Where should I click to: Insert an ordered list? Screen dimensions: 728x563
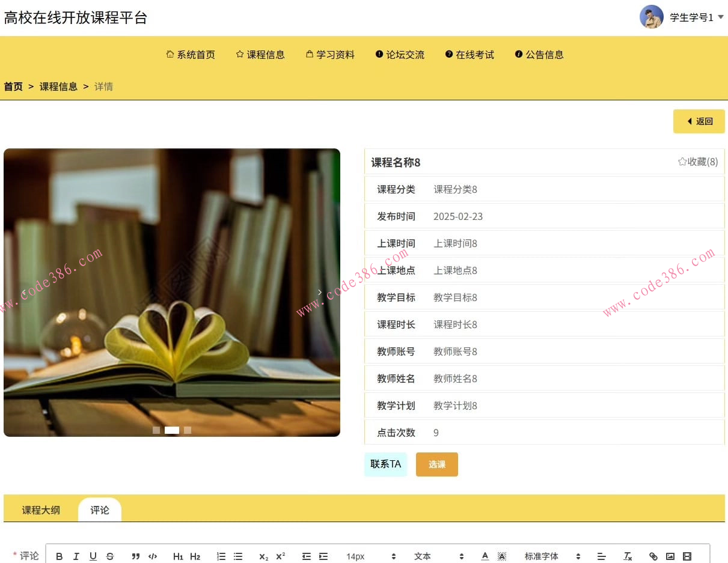[x=221, y=556]
